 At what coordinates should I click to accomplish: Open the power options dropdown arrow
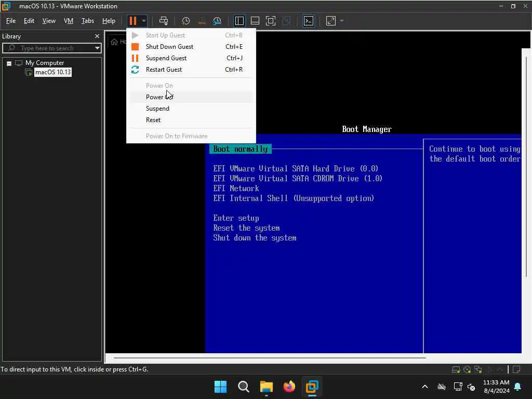pos(144,21)
